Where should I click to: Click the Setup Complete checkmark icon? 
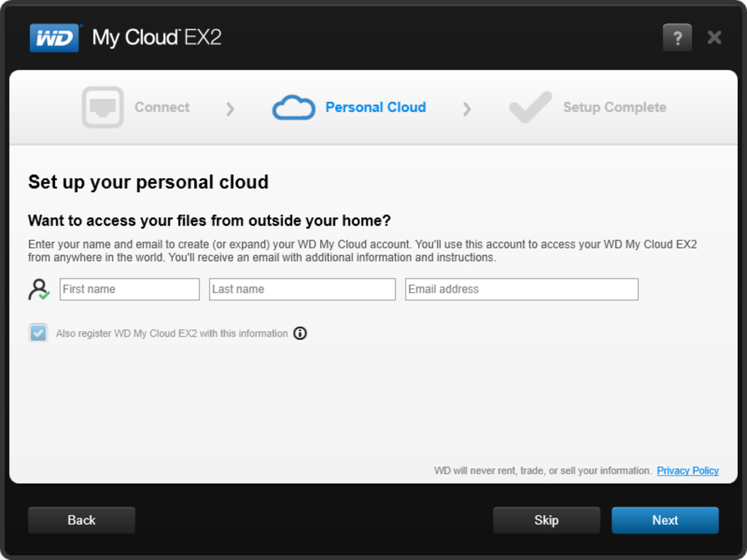pos(530,107)
